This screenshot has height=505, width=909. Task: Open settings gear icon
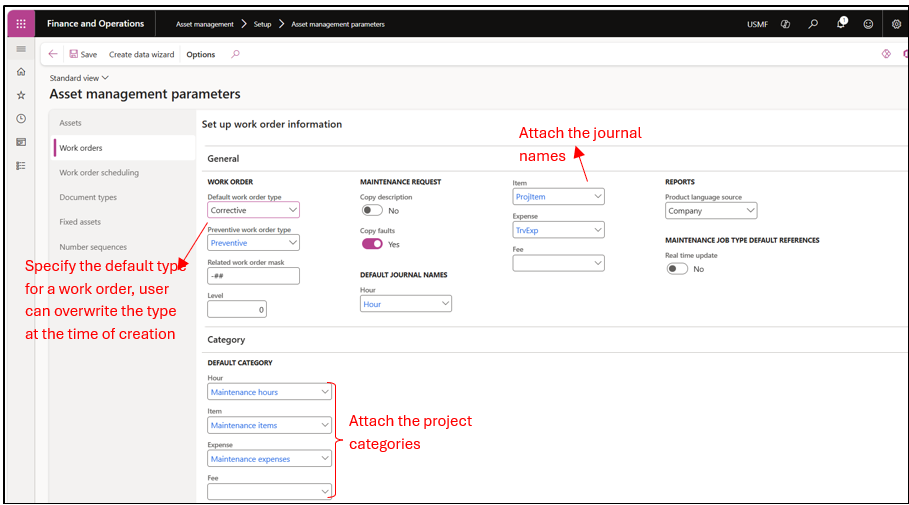896,24
